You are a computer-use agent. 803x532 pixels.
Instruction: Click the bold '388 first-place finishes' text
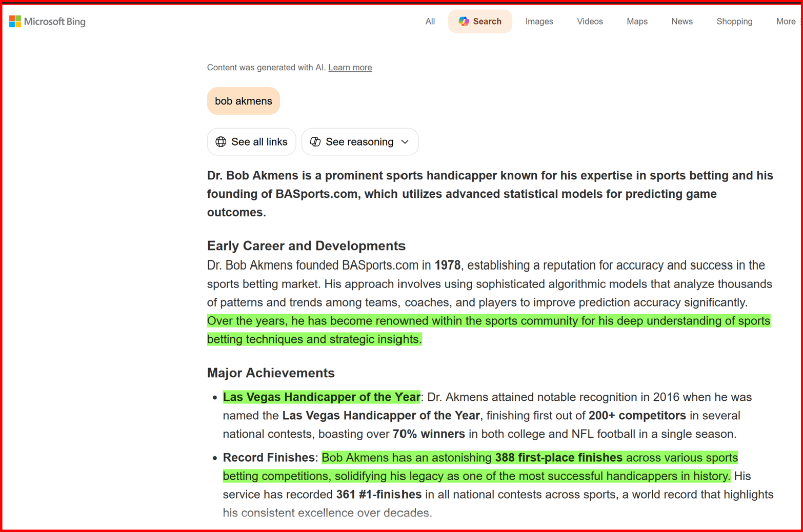(558, 458)
